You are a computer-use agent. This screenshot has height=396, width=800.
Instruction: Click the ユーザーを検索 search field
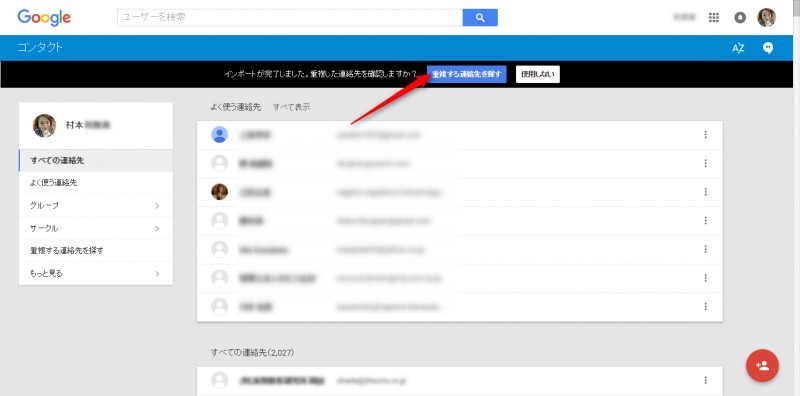[290, 17]
